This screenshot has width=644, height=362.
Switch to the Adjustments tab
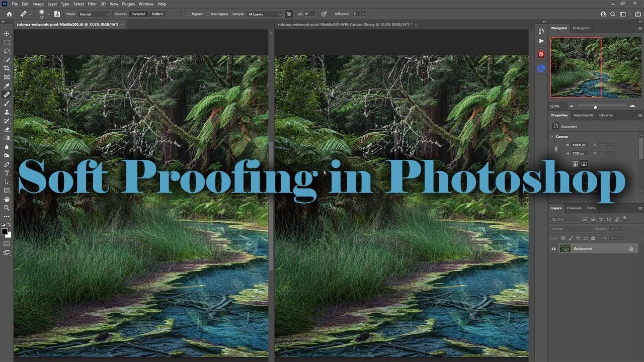[x=584, y=115]
